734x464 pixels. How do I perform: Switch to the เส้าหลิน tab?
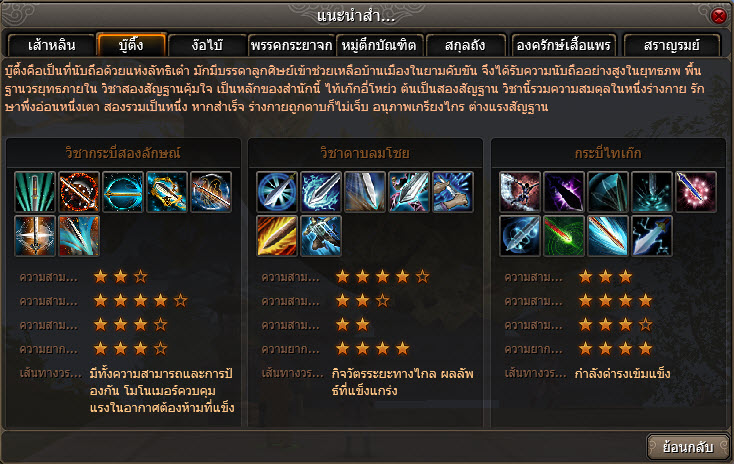pos(51,45)
